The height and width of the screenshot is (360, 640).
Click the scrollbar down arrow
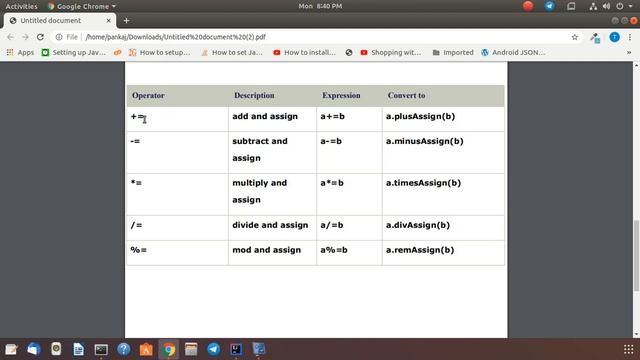(636, 334)
